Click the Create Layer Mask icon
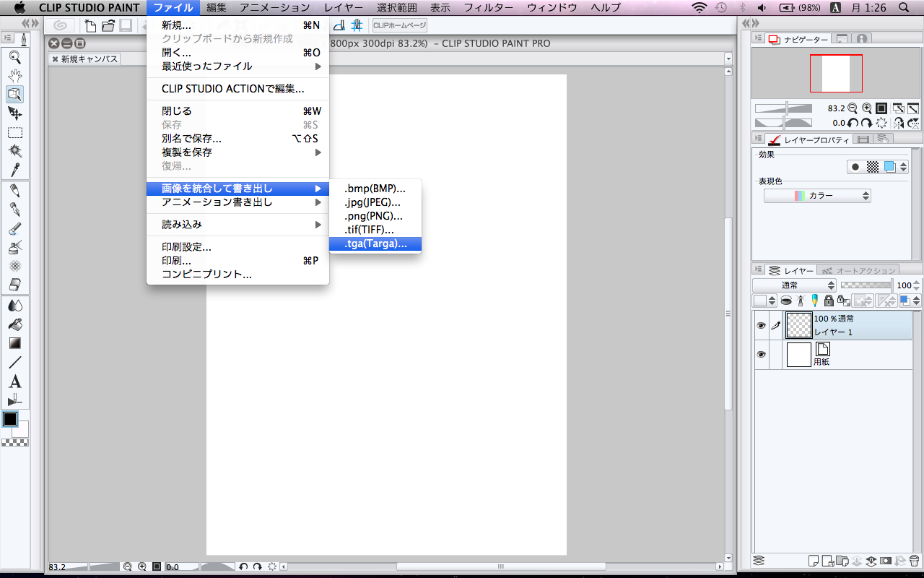Image resolution: width=924 pixels, height=578 pixels. point(885,561)
